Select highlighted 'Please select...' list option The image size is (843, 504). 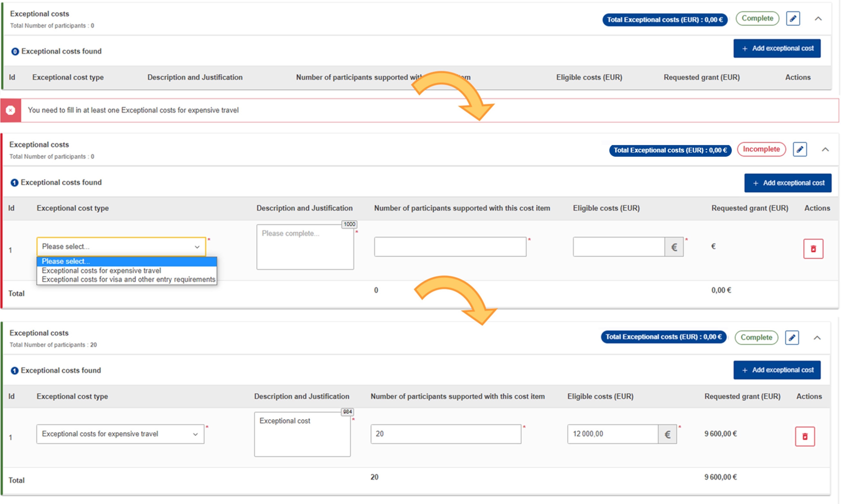coord(66,261)
